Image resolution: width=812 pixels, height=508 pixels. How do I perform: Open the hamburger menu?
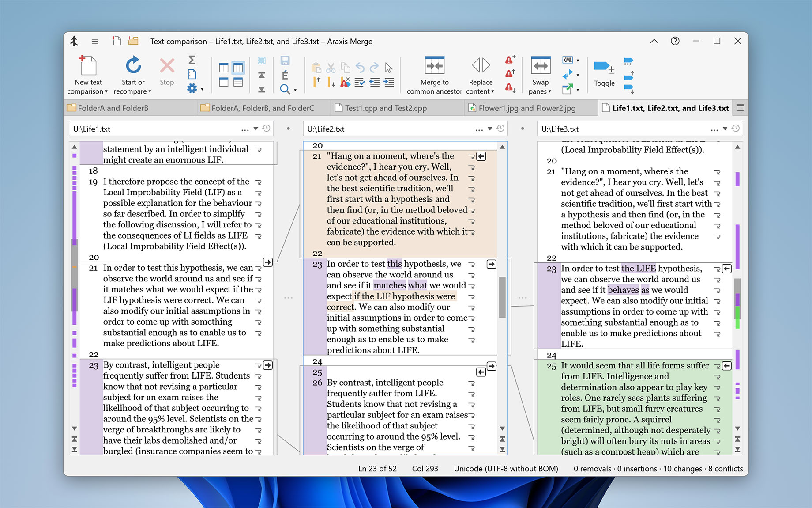click(x=95, y=41)
